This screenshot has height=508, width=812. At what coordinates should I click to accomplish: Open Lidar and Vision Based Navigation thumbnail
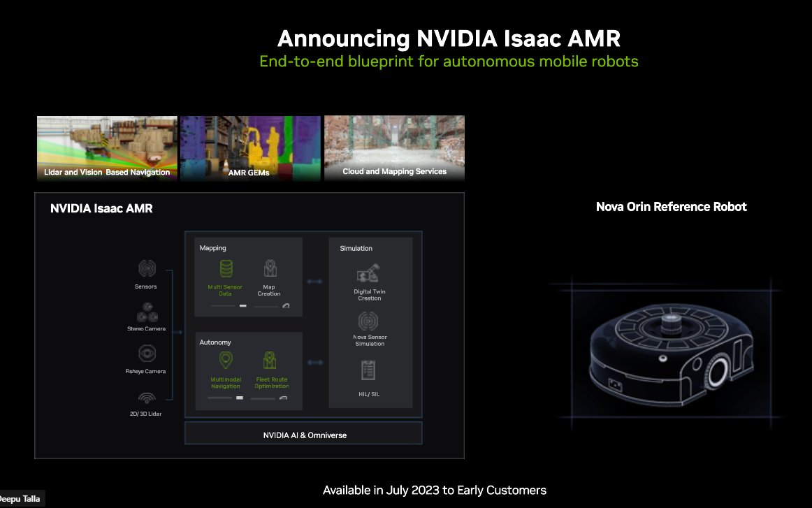pos(107,148)
